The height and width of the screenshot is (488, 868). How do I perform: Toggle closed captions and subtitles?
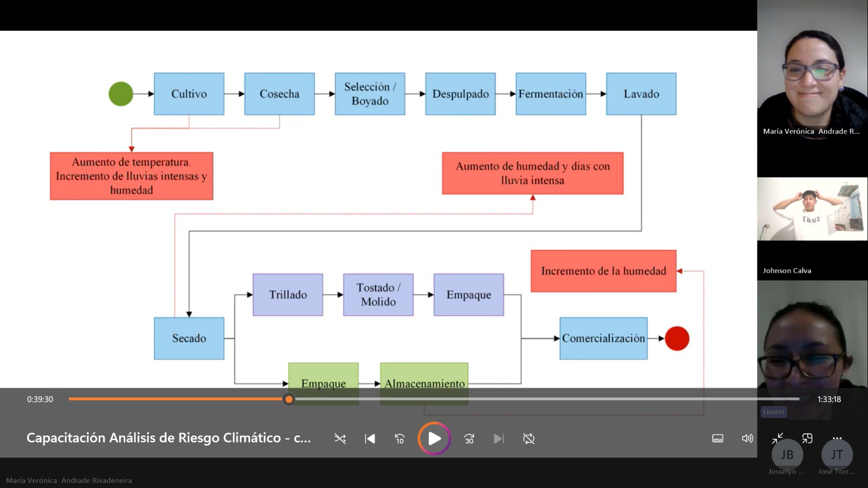(717, 439)
